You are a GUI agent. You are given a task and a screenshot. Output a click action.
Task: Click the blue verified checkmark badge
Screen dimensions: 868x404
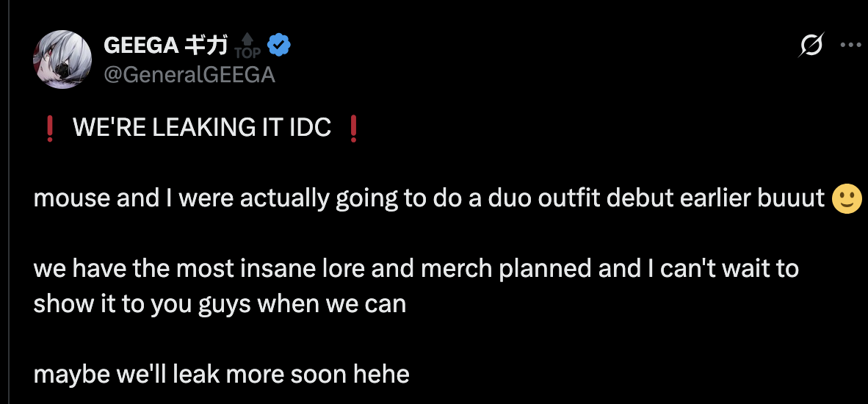point(280,46)
